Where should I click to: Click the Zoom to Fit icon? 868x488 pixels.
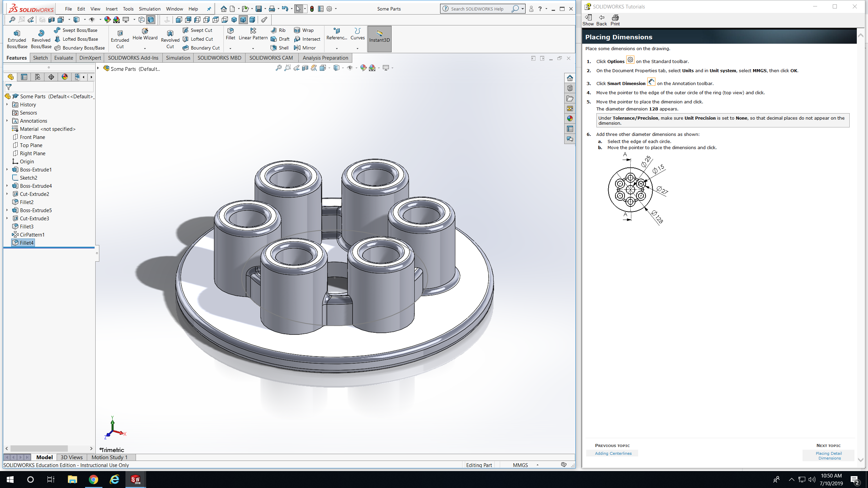click(278, 68)
